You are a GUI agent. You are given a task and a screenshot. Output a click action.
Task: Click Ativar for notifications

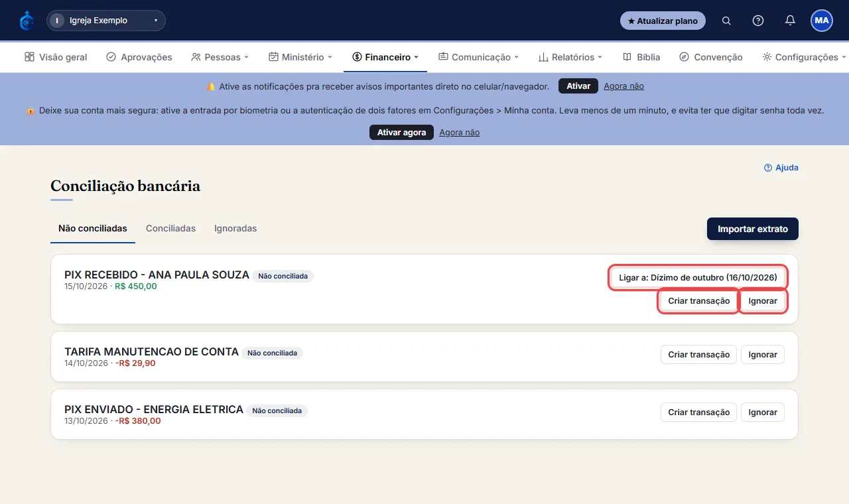(578, 86)
